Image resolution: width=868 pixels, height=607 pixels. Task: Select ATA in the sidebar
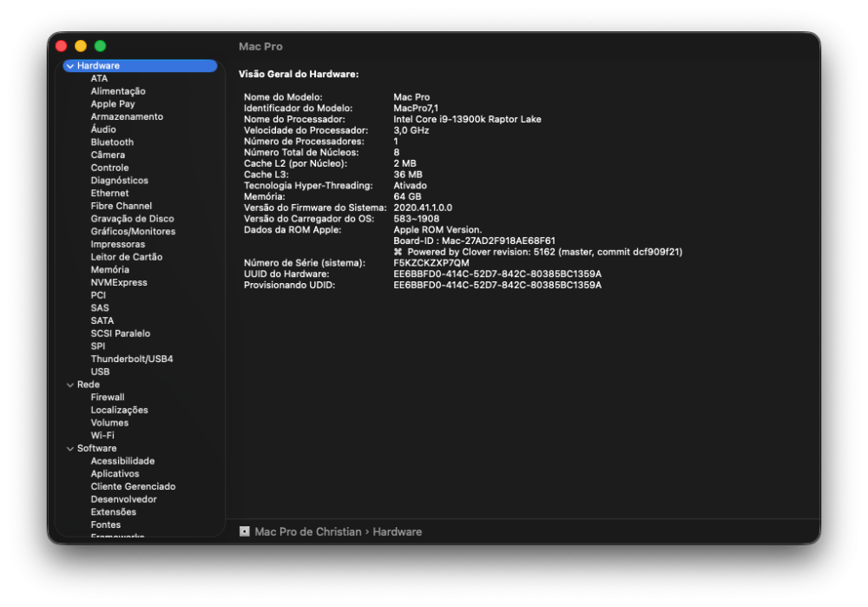pos(99,79)
